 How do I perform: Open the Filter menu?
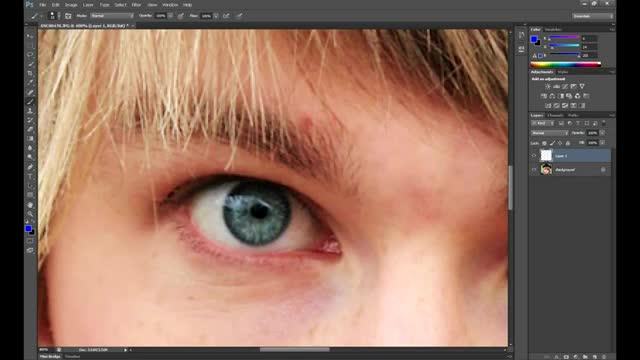136,5
